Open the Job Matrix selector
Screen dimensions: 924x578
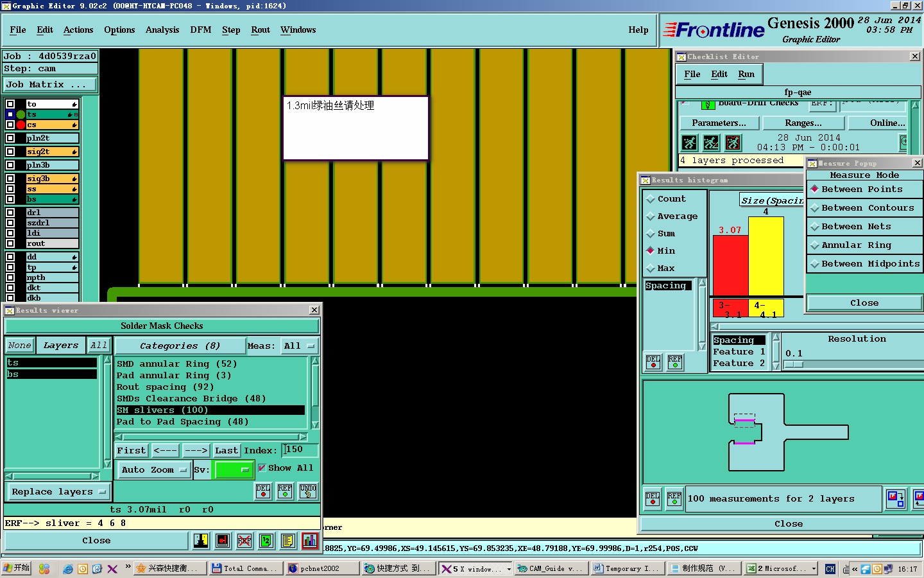tap(50, 85)
